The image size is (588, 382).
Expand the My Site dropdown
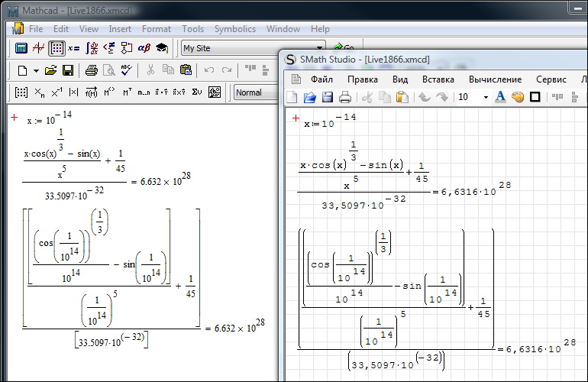coord(320,48)
